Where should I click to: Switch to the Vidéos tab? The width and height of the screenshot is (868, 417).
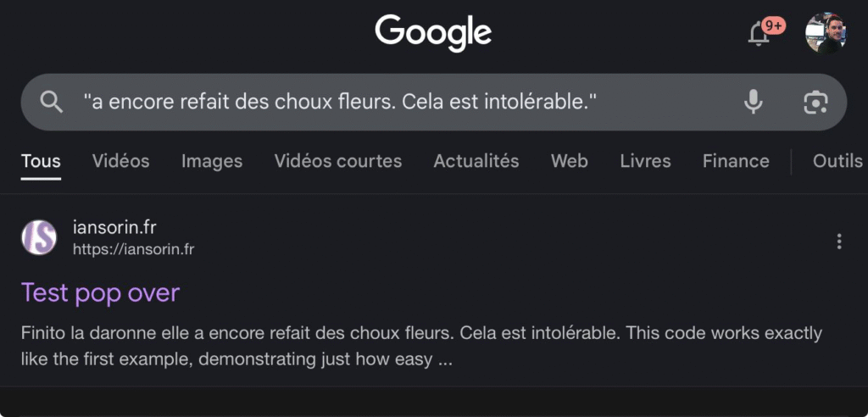pyautogui.click(x=120, y=161)
